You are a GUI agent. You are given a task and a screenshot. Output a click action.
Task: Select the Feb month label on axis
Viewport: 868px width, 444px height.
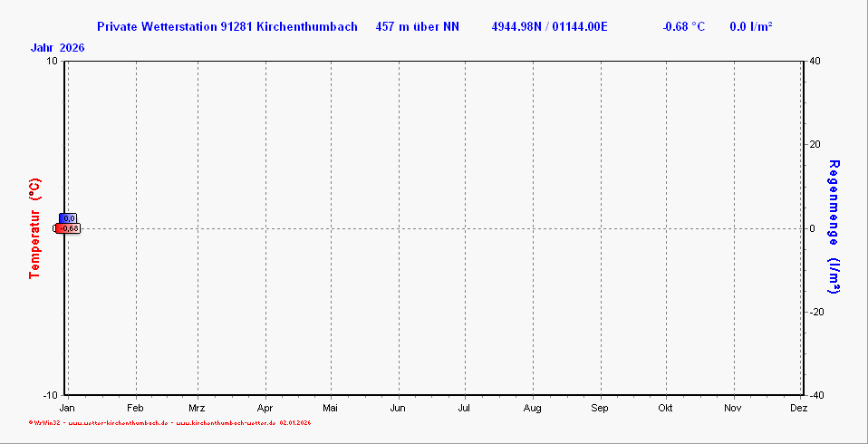[x=135, y=409]
